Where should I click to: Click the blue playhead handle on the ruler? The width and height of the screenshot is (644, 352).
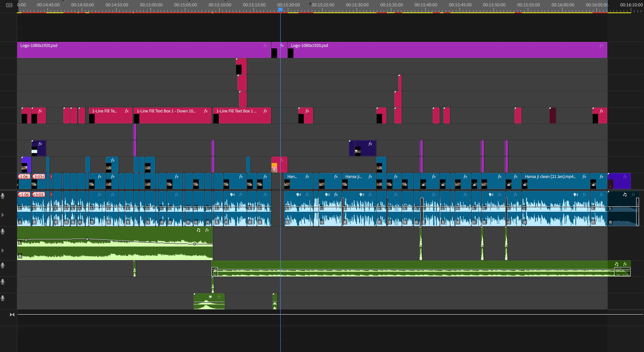pyautogui.click(x=280, y=10)
